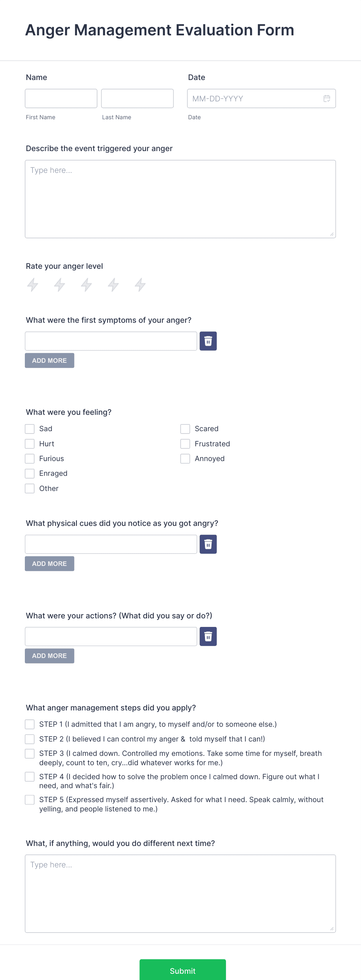Viewport: 361px width, 980px height.
Task: Click the first lightning bolt to rate anger level
Action: (33, 285)
